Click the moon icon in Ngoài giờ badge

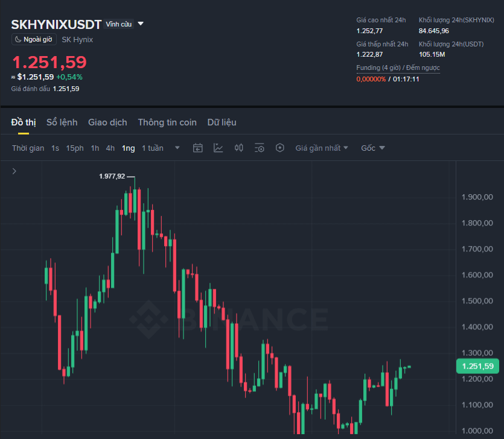[x=18, y=40]
